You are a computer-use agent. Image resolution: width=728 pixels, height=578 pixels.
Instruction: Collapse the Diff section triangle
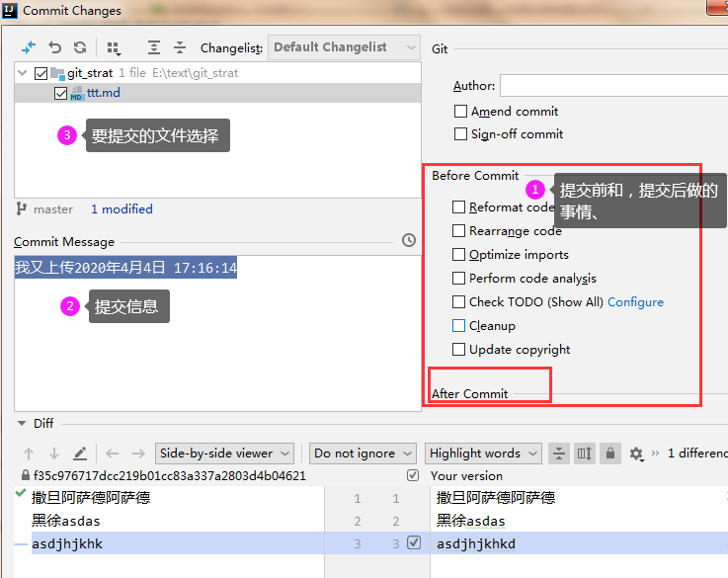[22, 424]
